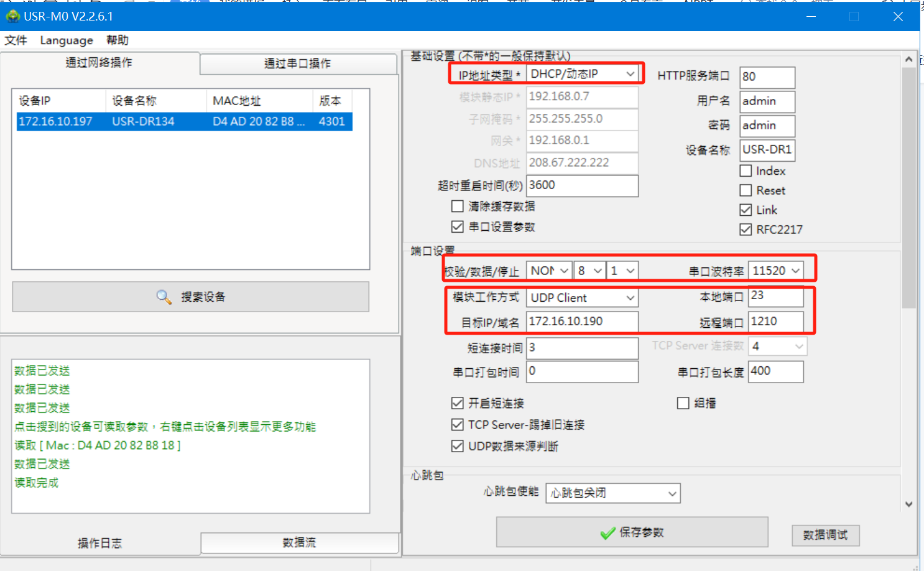This screenshot has width=924, height=571.
Task: Toggle the 清除缓存数据 checkbox
Action: click(x=457, y=207)
